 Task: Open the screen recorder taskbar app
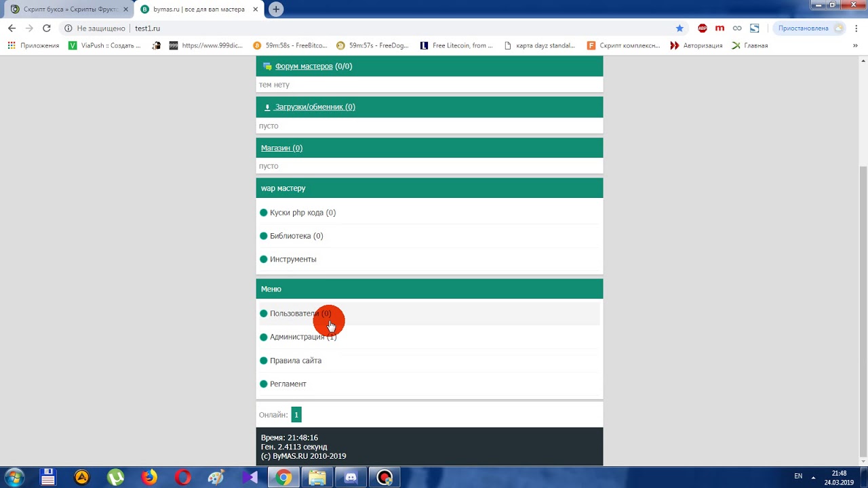(x=384, y=477)
